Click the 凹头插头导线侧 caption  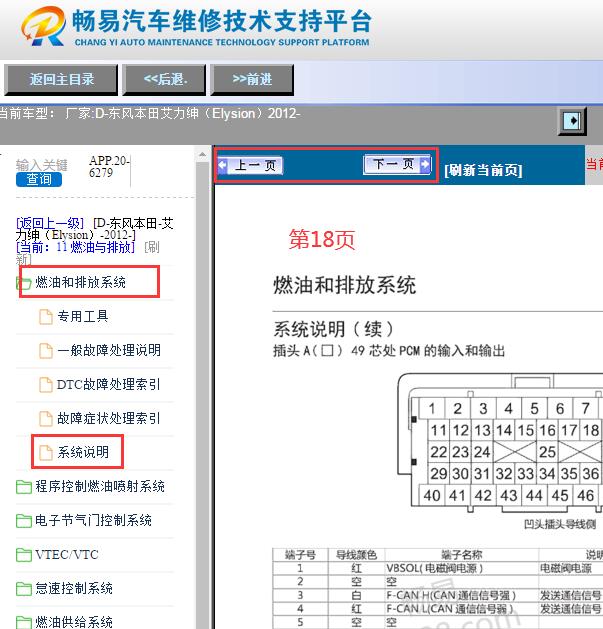coord(560,524)
